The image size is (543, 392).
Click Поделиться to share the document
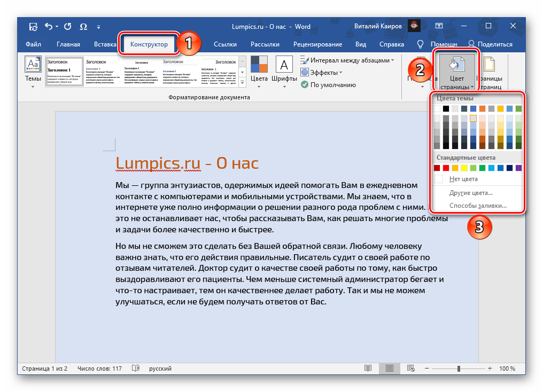(490, 44)
